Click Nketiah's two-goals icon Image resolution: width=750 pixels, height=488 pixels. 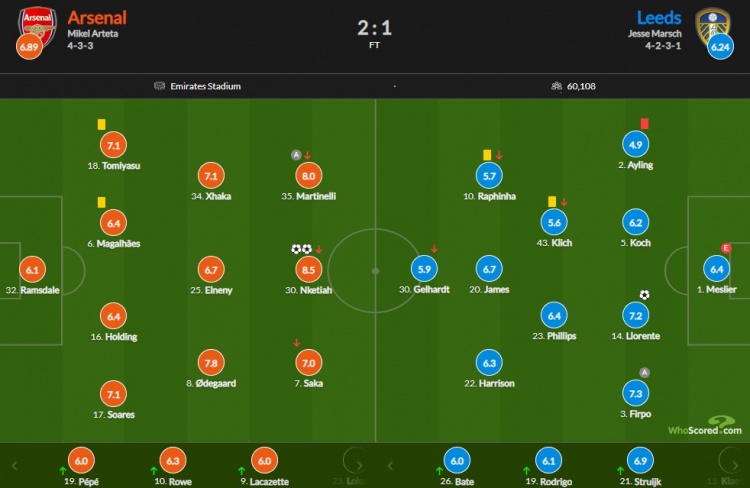pos(301,249)
